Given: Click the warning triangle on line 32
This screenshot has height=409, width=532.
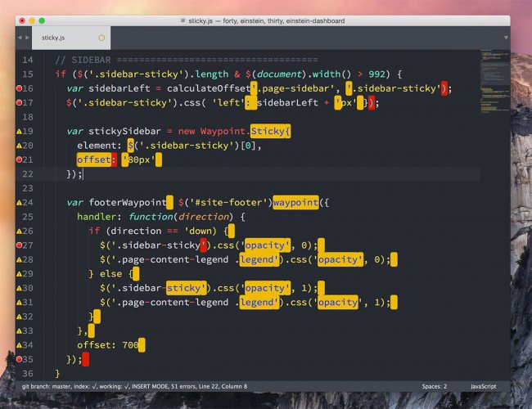Looking at the screenshot, I should click(19, 317).
